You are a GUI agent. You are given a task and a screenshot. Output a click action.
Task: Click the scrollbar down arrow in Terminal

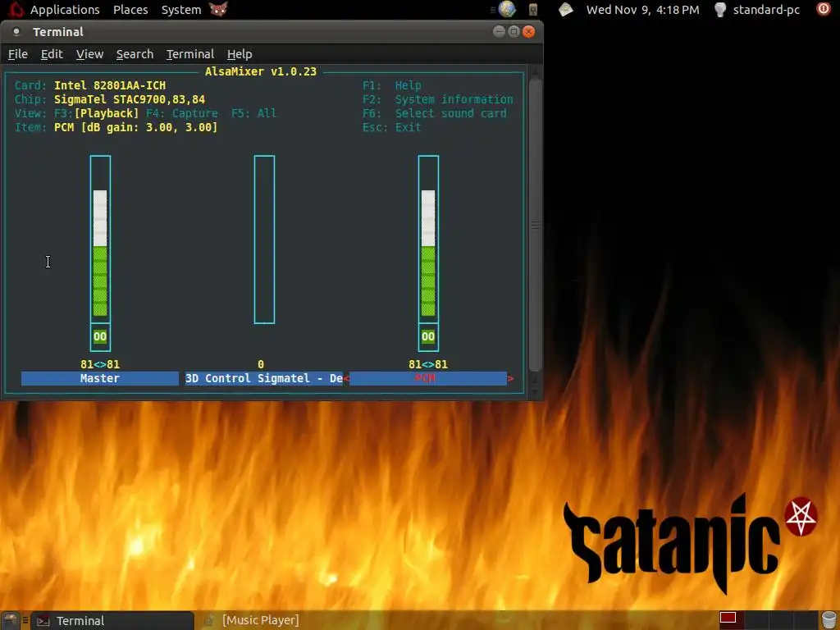(x=535, y=391)
